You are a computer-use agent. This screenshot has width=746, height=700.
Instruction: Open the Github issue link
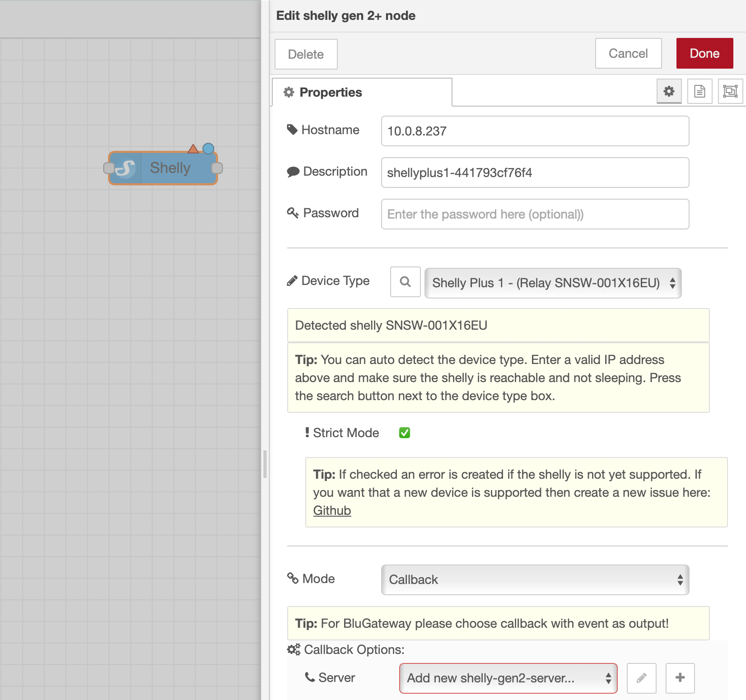pos(332,510)
